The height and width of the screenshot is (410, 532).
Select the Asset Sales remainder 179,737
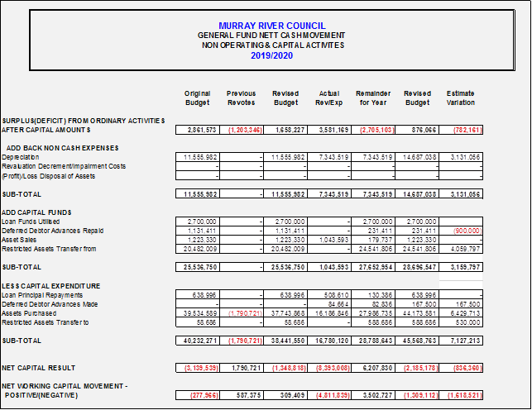[x=373, y=240]
